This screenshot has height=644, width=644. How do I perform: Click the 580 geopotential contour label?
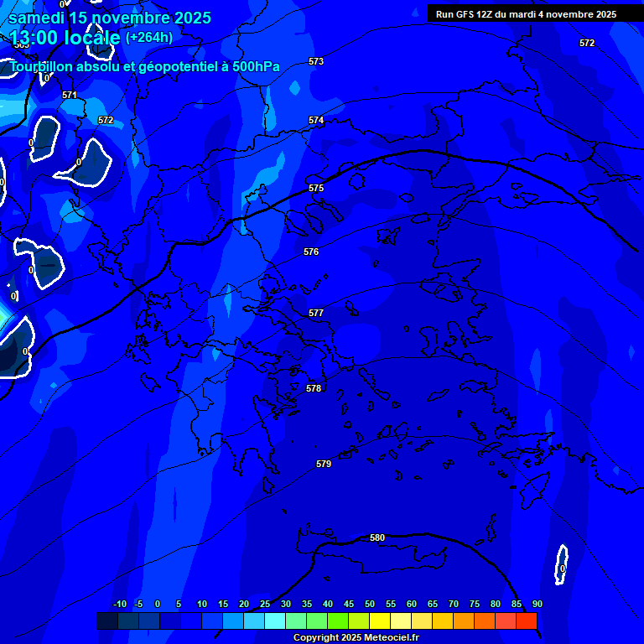[377, 538]
